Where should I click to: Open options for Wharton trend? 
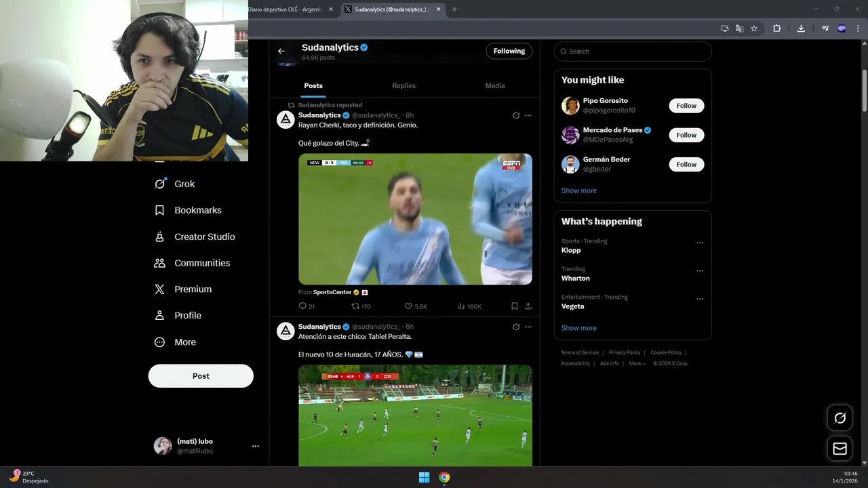pyautogui.click(x=700, y=270)
